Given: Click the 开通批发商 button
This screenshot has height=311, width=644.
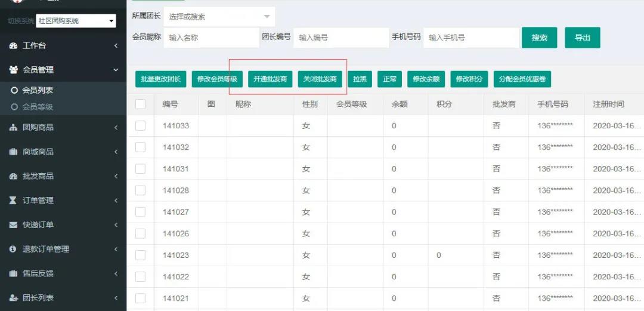Looking at the screenshot, I should [x=270, y=79].
